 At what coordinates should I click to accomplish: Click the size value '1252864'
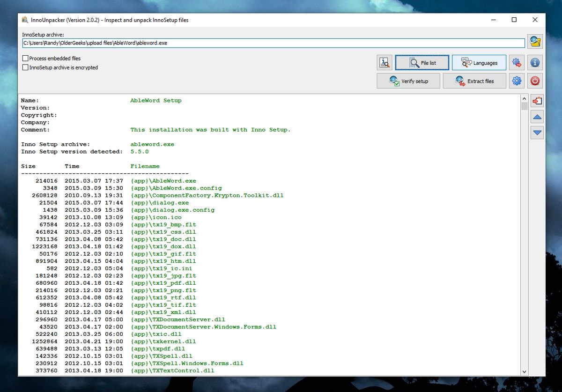pyautogui.click(x=45, y=341)
